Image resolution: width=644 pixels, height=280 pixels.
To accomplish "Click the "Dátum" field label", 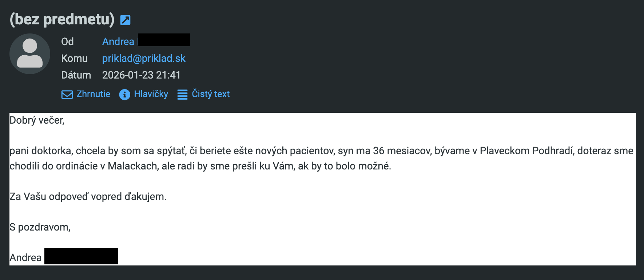I will coord(76,75).
